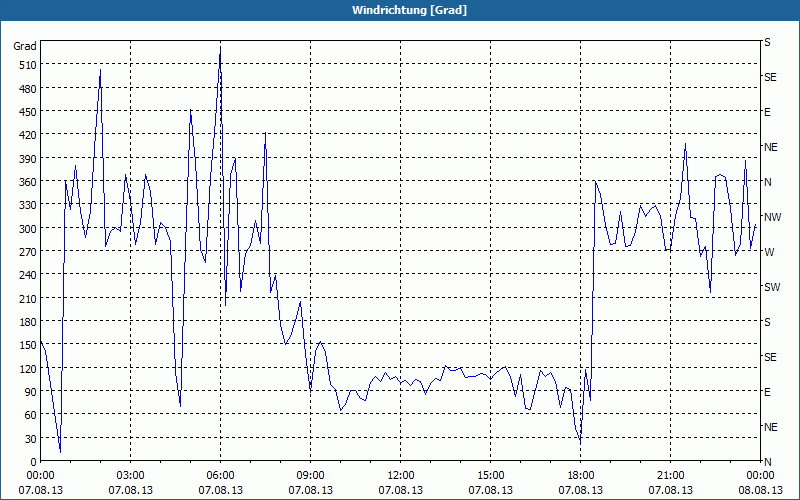800x500 pixels.
Task: Click the 510 y-axis tick label
Action: point(28,65)
